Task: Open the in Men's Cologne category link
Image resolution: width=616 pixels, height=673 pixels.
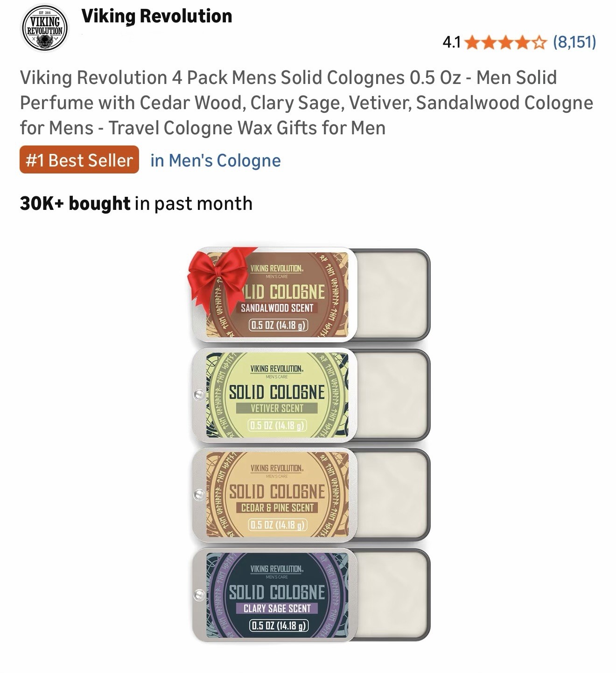Action: click(x=216, y=160)
